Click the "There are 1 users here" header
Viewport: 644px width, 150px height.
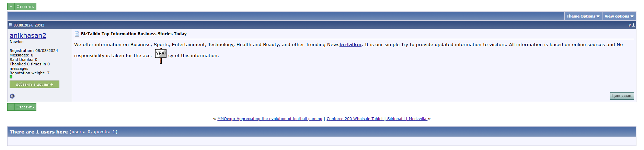pyautogui.click(x=39, y=132)
